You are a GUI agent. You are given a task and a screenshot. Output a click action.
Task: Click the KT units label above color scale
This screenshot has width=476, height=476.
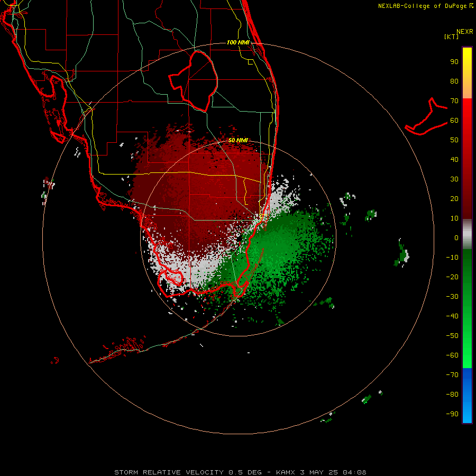click(452, 36)
